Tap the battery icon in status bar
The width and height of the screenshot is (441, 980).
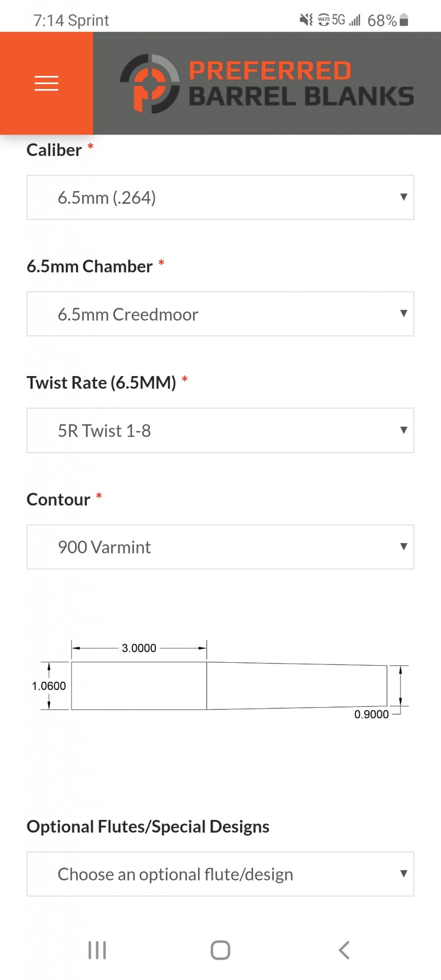coord(404,20)
